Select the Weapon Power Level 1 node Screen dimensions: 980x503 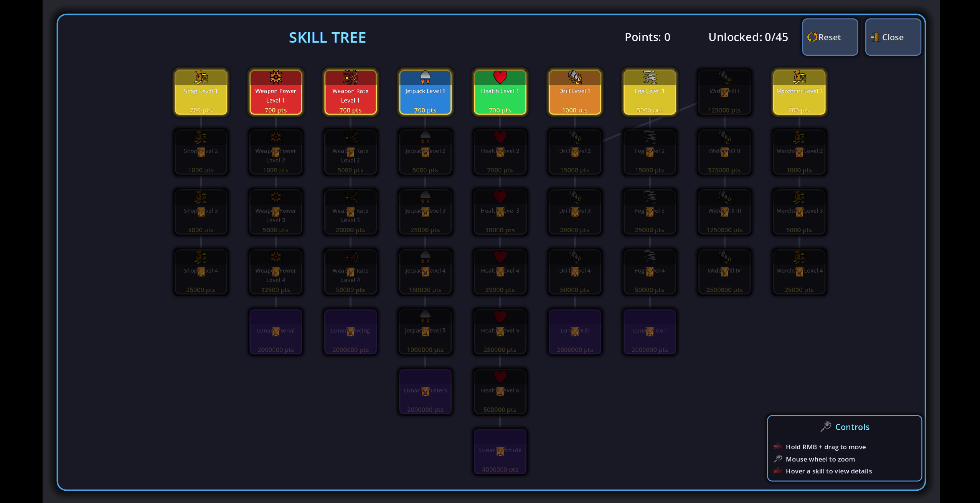(275, 92)
